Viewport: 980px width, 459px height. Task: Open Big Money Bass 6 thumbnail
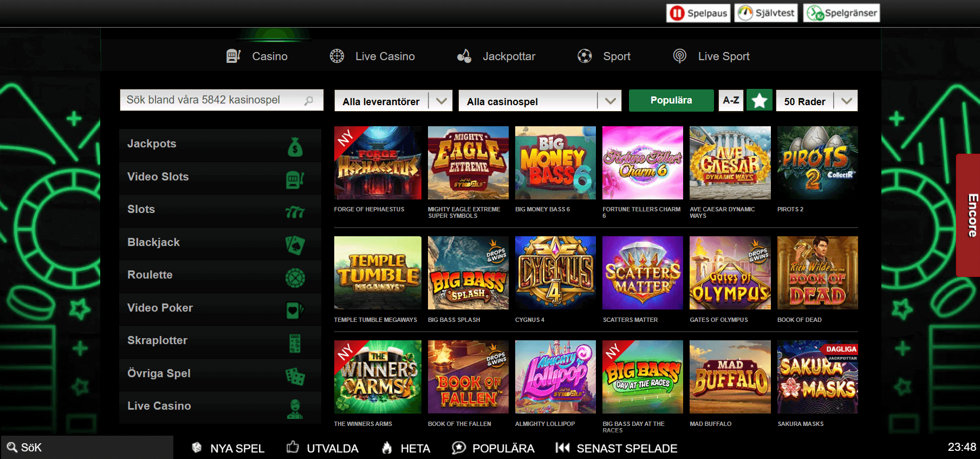555,163
